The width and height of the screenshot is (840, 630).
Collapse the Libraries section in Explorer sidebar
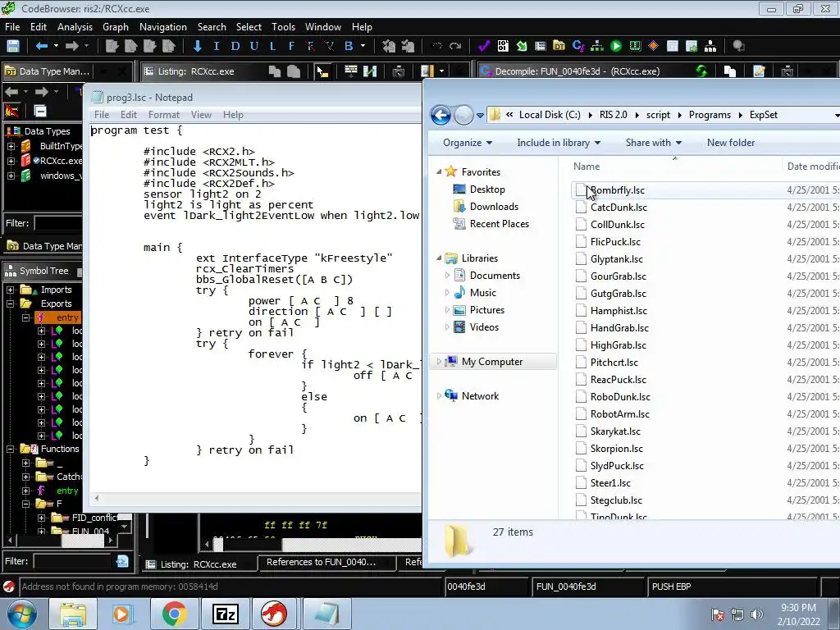pos(439,258)
